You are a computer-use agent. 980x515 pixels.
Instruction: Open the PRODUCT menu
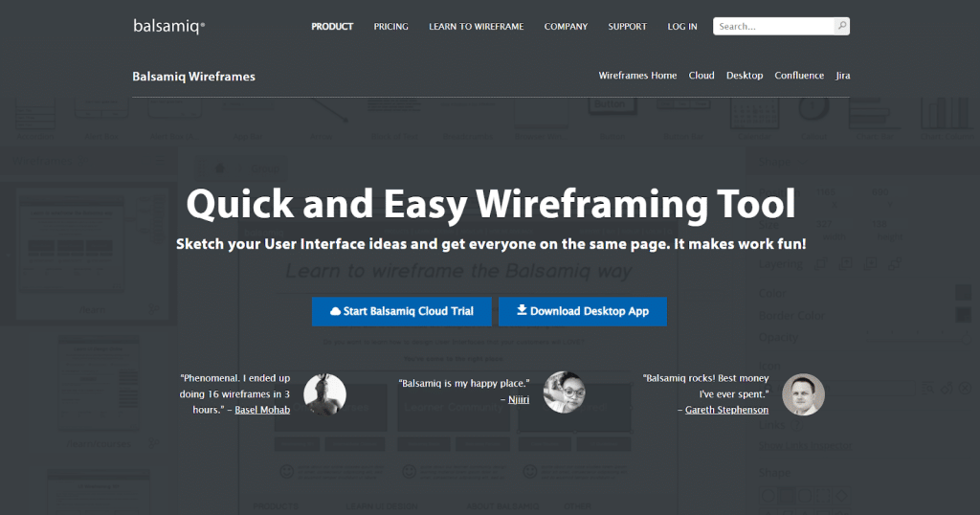332,26
